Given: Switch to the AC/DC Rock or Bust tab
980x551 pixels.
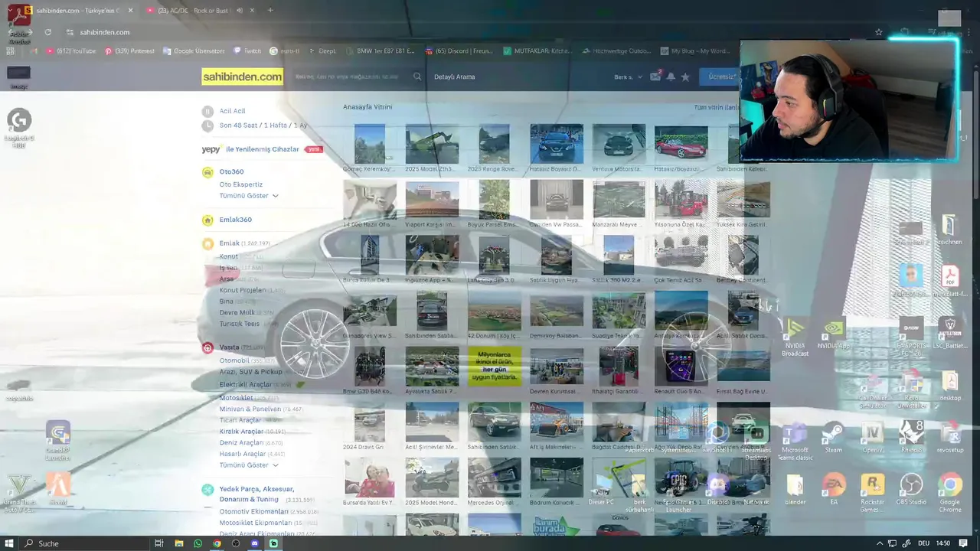Looking at the screenshot, I should pyautogui.click(x=191, y=11).
